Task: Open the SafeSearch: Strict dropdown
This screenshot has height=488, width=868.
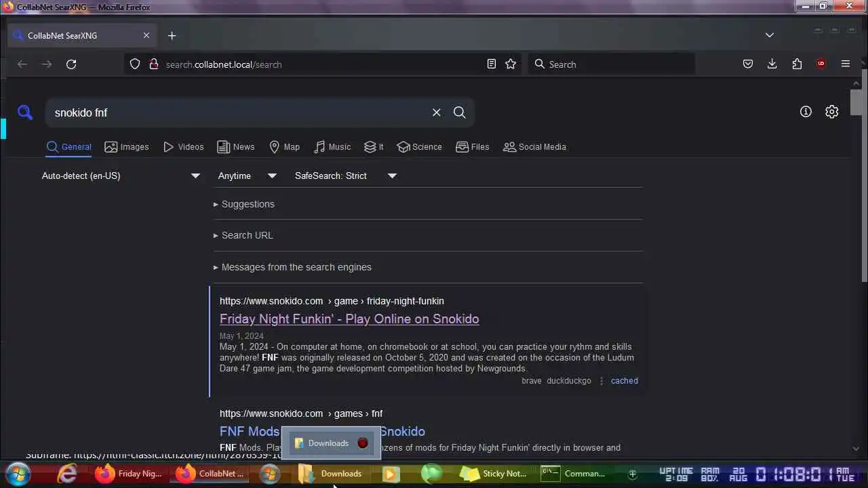Action: (x=345, y=176)
